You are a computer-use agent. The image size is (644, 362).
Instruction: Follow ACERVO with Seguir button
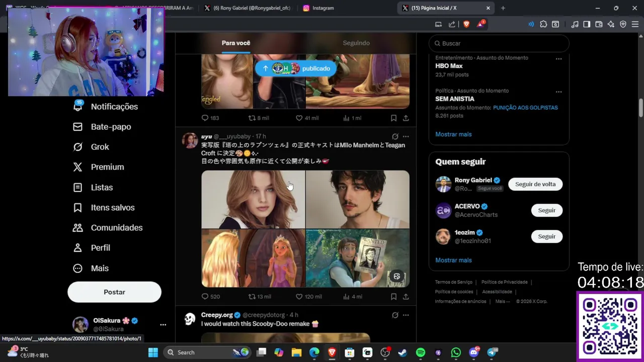547,210
